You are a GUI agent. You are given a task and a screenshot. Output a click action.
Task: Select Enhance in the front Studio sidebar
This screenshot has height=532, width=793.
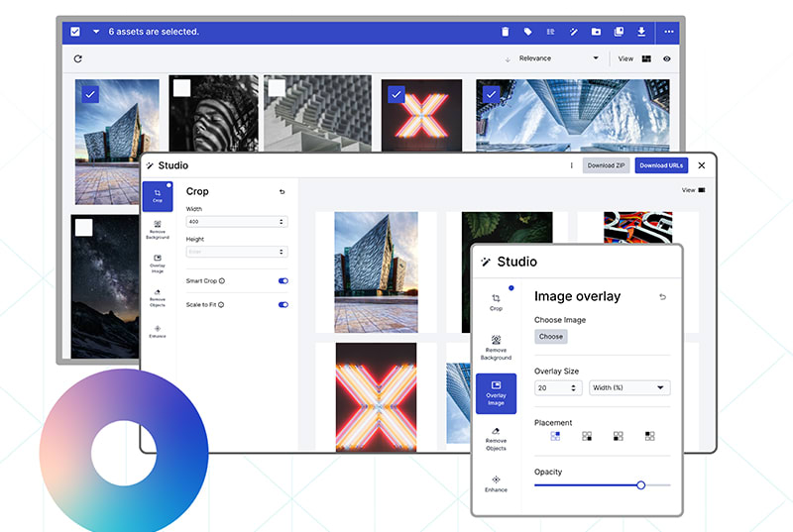pos(496,483)
